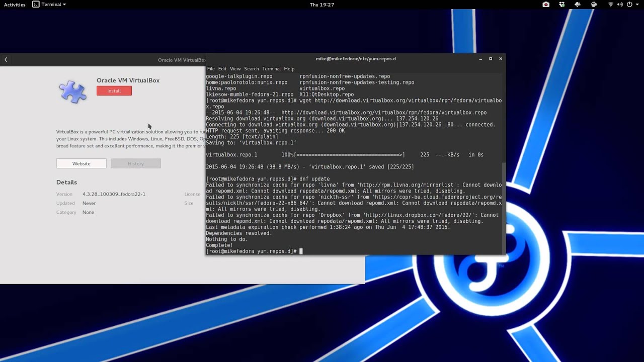Click the greyed History button
This screenshot has width=644, height=362.
click(136, 163)
